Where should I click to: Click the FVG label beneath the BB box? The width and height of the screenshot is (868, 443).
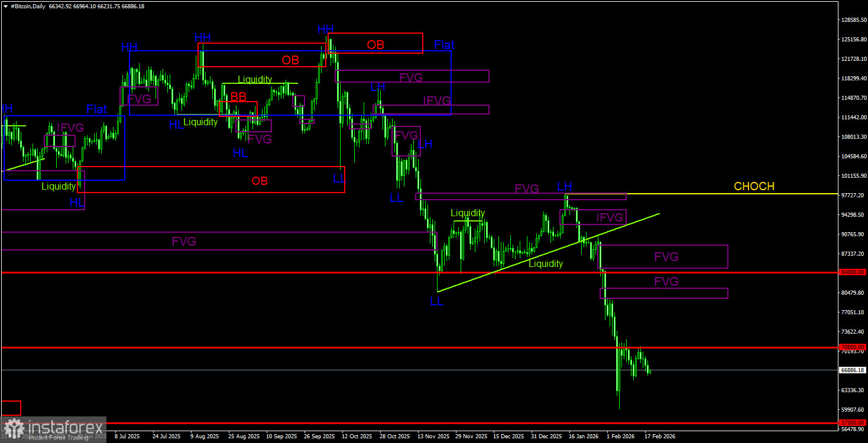260,139
